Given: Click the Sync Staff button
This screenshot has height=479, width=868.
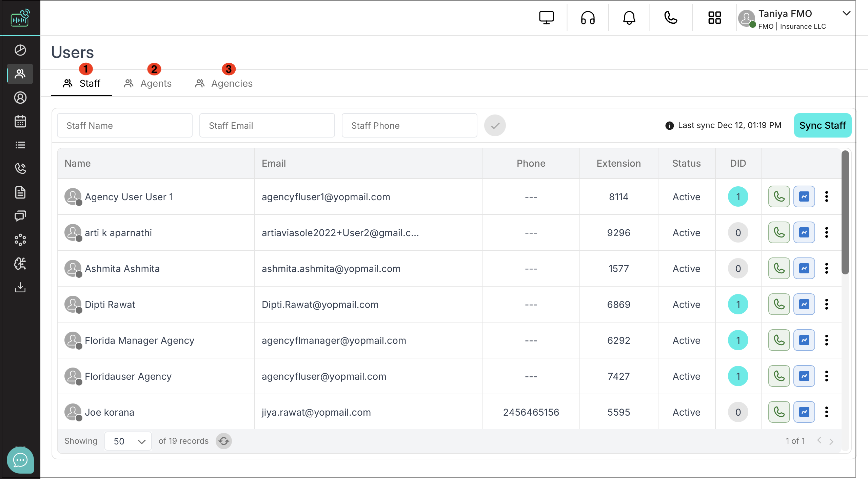Looking at the screenshot, I should tap(822, 125).
